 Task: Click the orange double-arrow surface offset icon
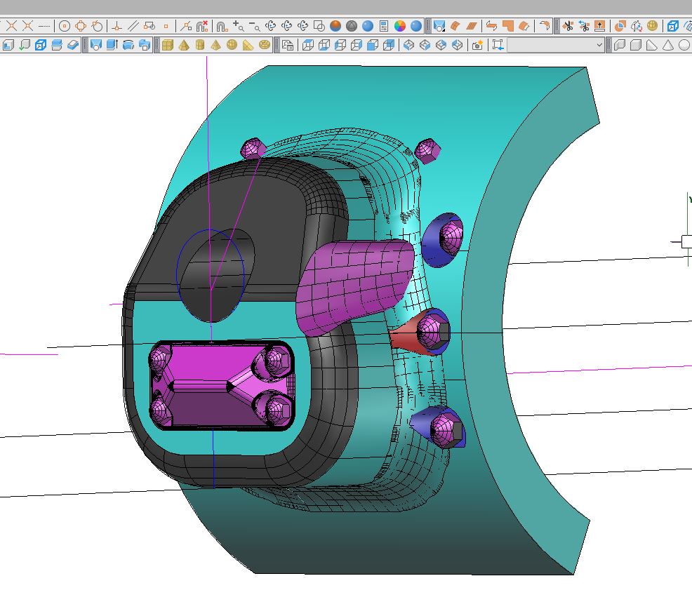(x=491, y=27)
